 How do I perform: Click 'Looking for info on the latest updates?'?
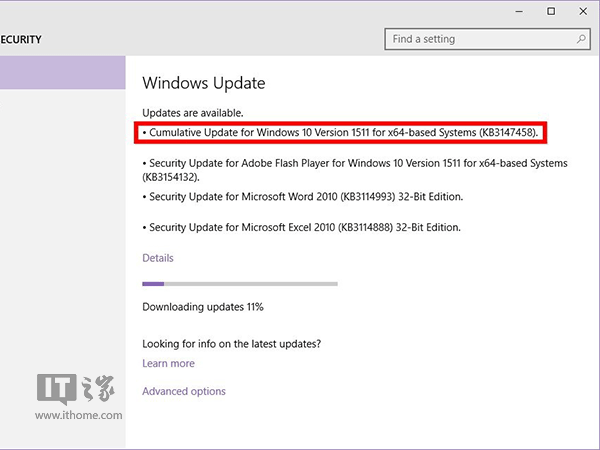tap(232, 344)
